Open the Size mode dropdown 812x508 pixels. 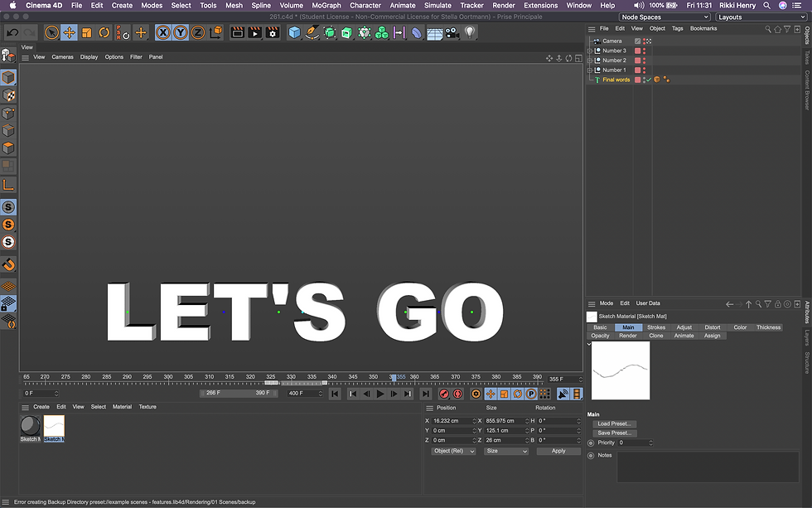(x=506, y=451)
